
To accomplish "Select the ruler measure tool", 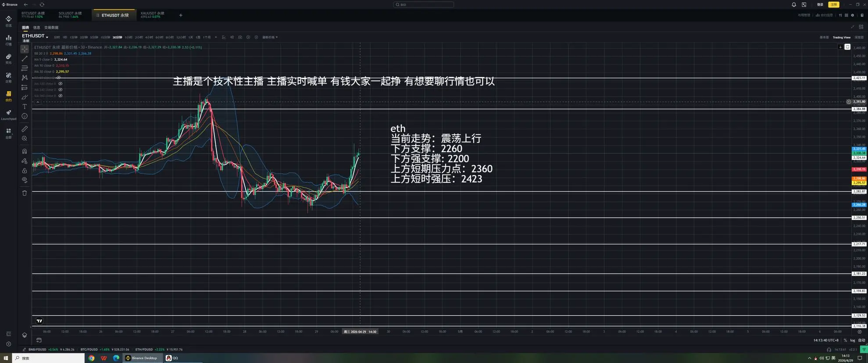I will 25,129.
